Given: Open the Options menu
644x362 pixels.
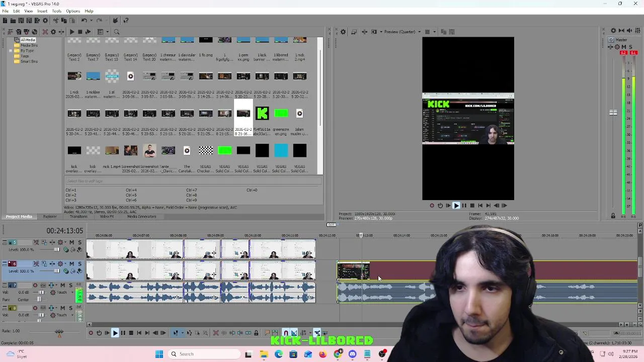Looking at the screenshot, I should pos(73,11).
